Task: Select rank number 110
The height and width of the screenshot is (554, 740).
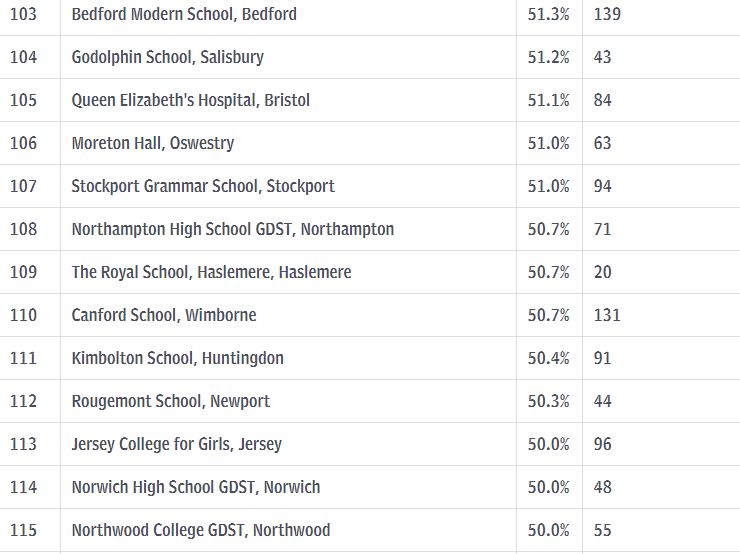Action: click(x=23, y=315)
